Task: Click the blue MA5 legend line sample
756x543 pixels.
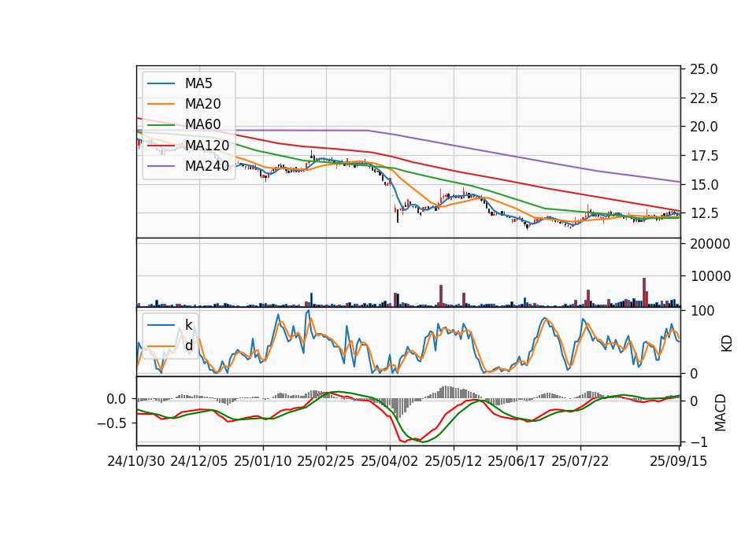Action: (161, 83)
